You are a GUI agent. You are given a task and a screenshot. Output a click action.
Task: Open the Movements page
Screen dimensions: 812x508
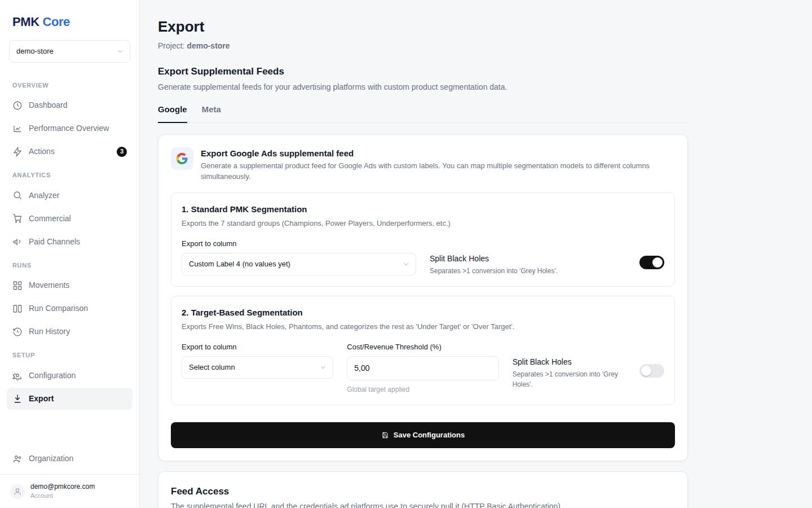coord(69,286)
